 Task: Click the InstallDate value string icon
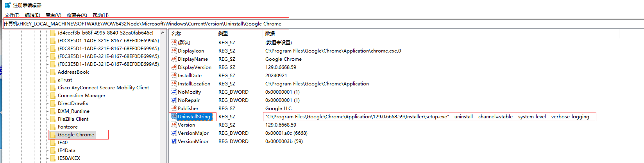coord(174,75)
